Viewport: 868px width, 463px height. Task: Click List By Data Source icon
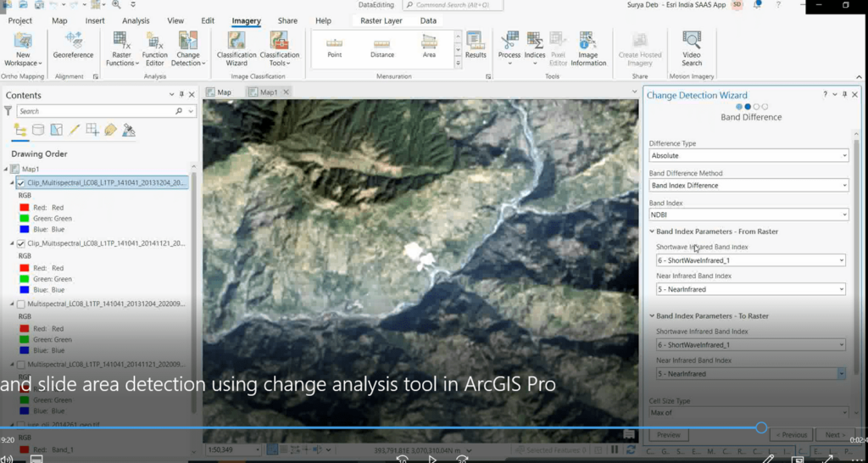(x=38, y=130)
